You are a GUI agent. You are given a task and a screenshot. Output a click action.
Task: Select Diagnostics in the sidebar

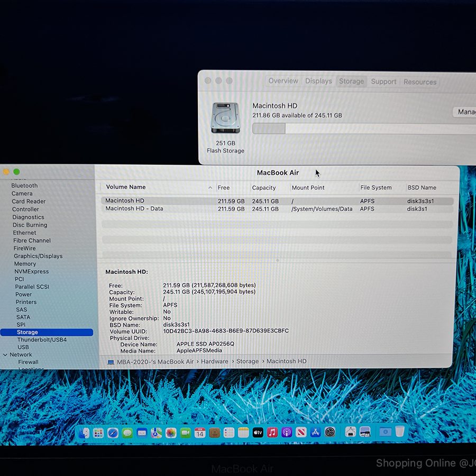(28, 217)
